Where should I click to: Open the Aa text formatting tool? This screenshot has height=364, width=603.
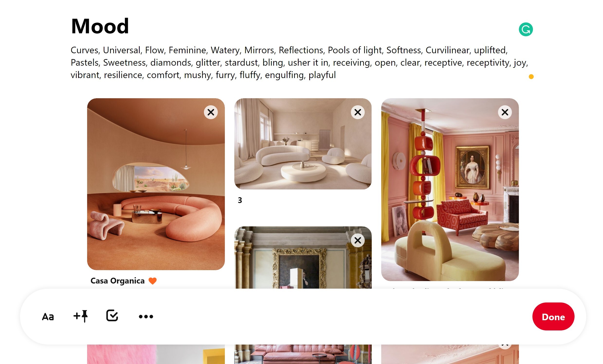(48, 317)
